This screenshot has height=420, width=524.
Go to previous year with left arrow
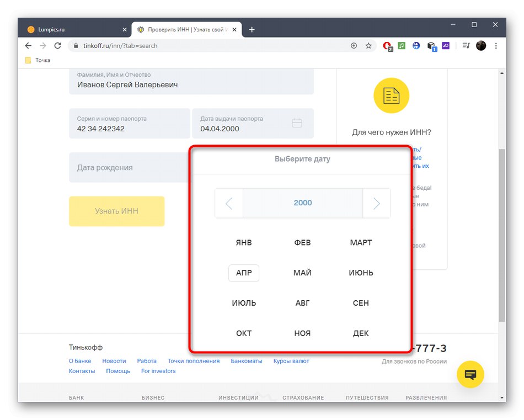pyautogui.click(x=229, y=203)
